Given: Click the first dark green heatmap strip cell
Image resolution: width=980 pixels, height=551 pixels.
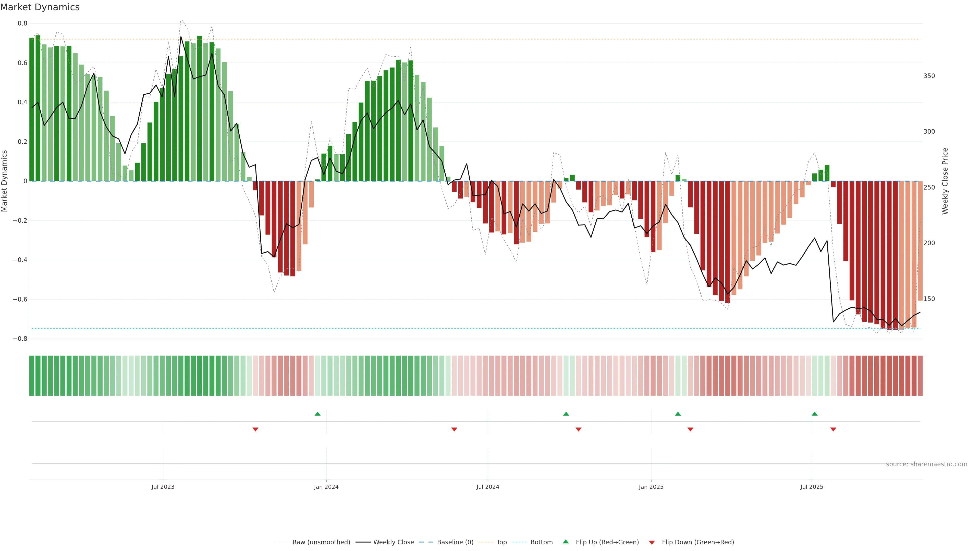Looking at the screenshot, I should pyautogui.click(x=32, y=376).
